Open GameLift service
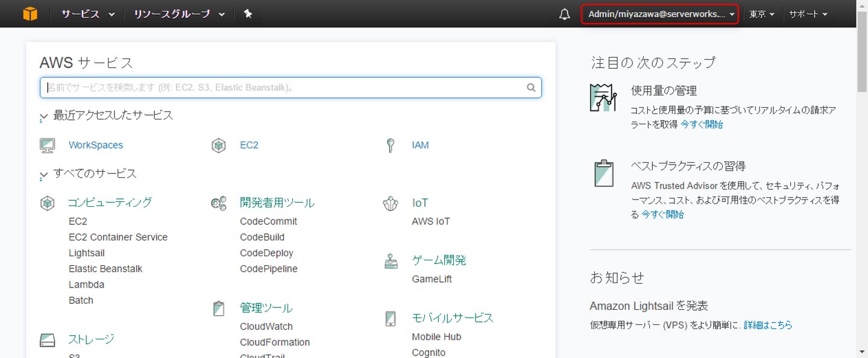 tap(432, 279)
